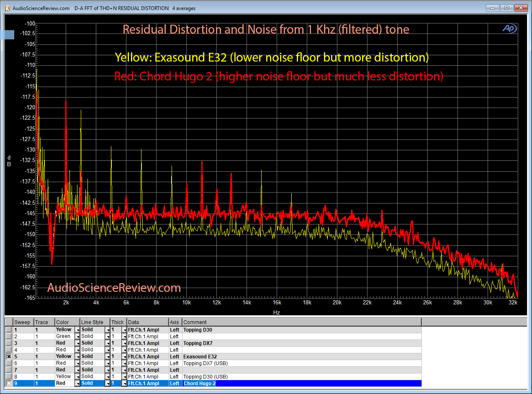Click the 'Ftt.Ch.1 Ampl' data cell in sweep 4
The height and width of the screenshot is (394, 532).
coord(148,350)
